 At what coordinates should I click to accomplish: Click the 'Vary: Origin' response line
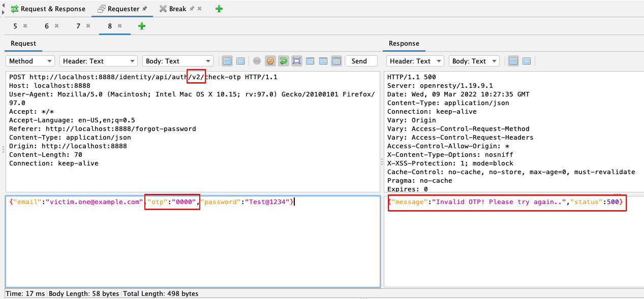pyautogui.click(x=411, y=120)
